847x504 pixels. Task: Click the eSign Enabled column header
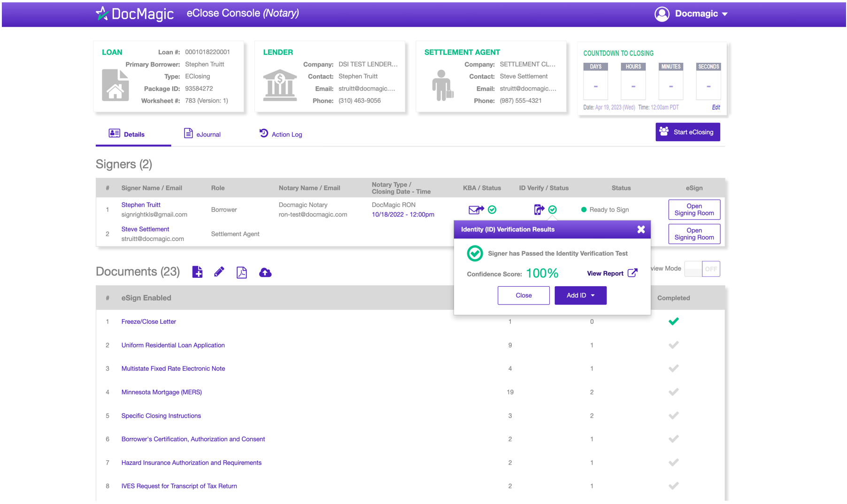click(x=146, y=298)
